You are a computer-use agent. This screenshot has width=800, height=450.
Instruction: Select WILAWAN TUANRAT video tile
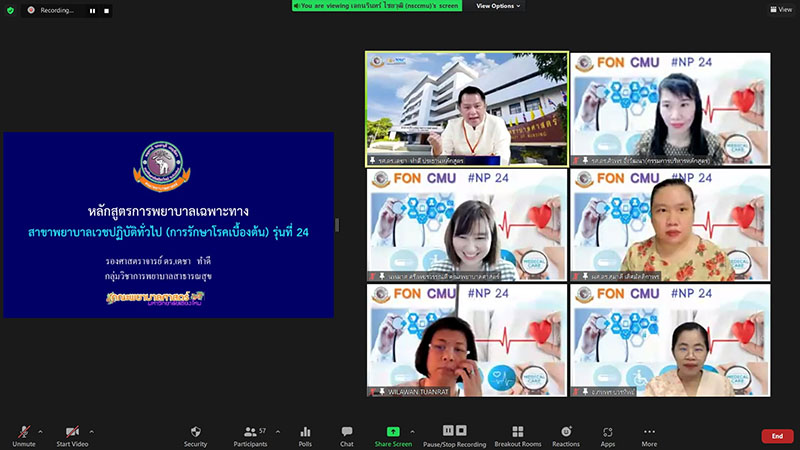tap(466, 340)
